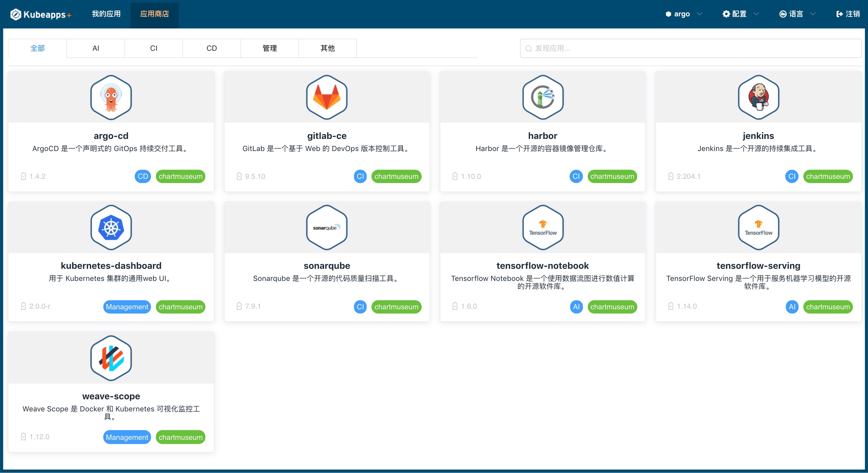Click the GitLab fox logo icon
Image resolution: width=868 pixels, height=473 pixels.
click(326, 97)
